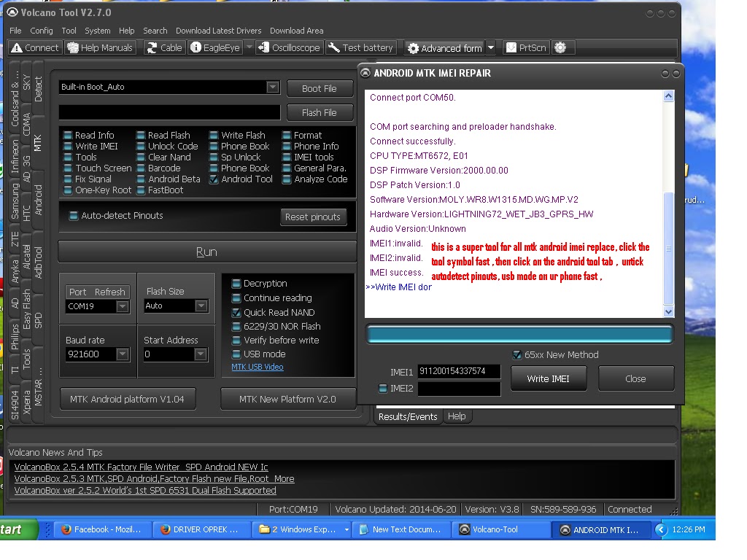Open Download Latest Drivers menu
This screenshot has width=747, height=560.
click(x=219, y=31)
